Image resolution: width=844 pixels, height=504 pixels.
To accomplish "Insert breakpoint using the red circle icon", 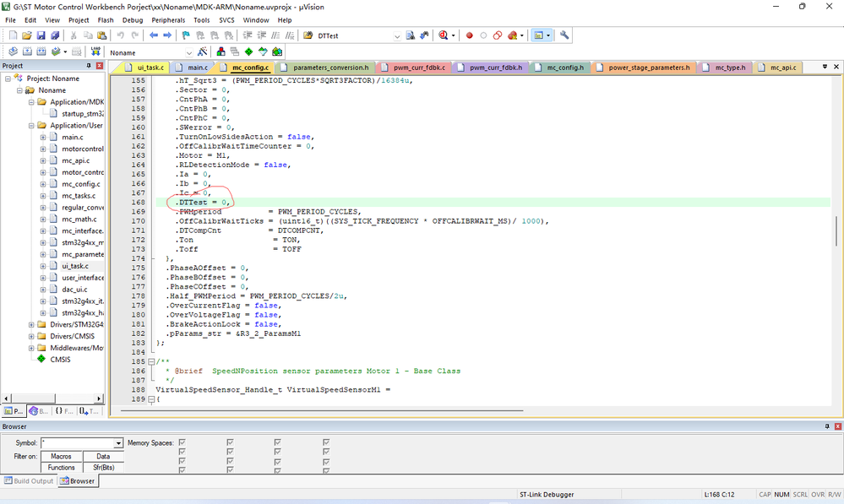I will (469, 35).
